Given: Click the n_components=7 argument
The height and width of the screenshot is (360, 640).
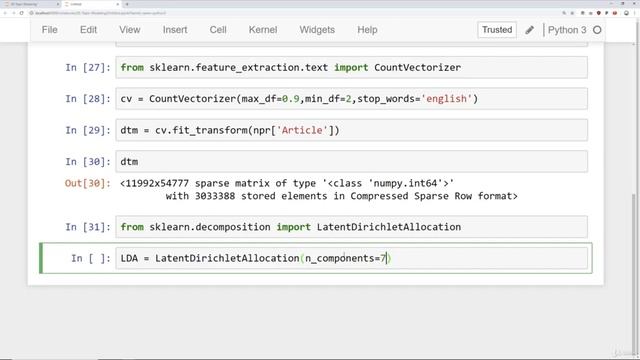Looking at the screenshot, I should [346, 258].
